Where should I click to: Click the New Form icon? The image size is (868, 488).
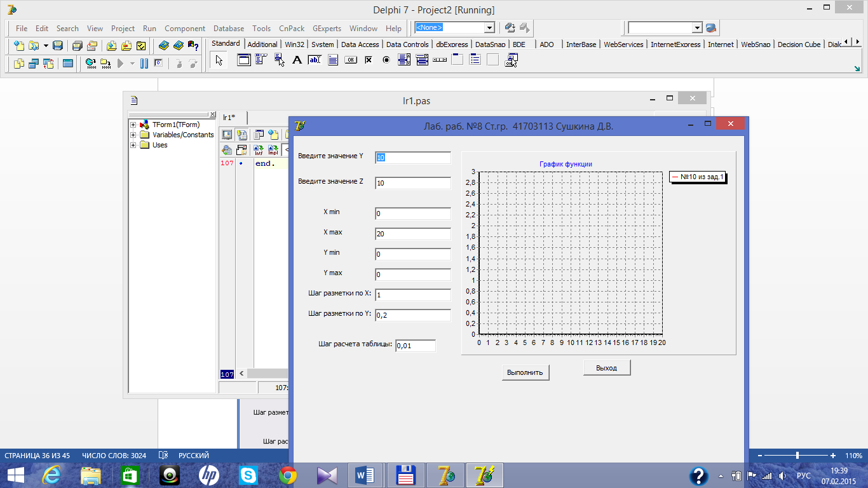tap(67, 64)
